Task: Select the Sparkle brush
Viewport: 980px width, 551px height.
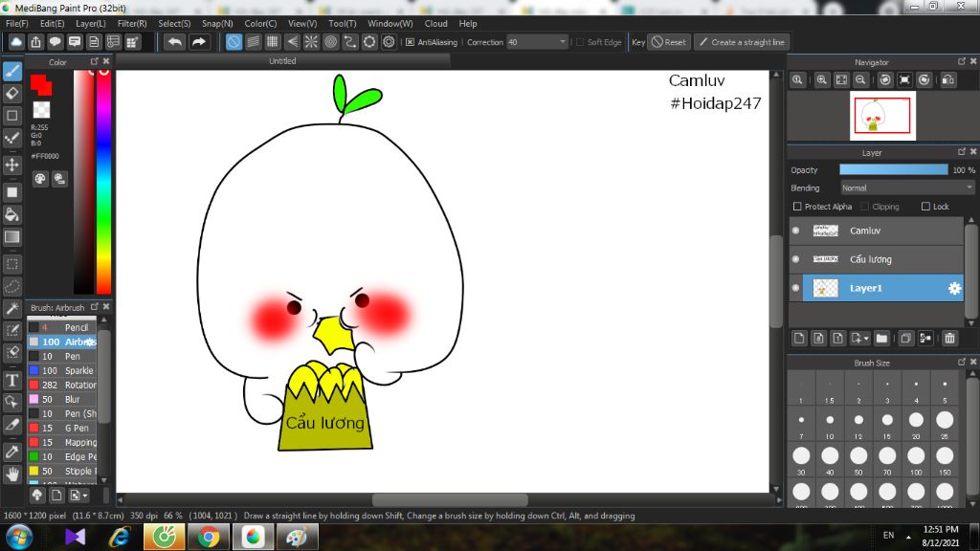Action: click(62, 370)
